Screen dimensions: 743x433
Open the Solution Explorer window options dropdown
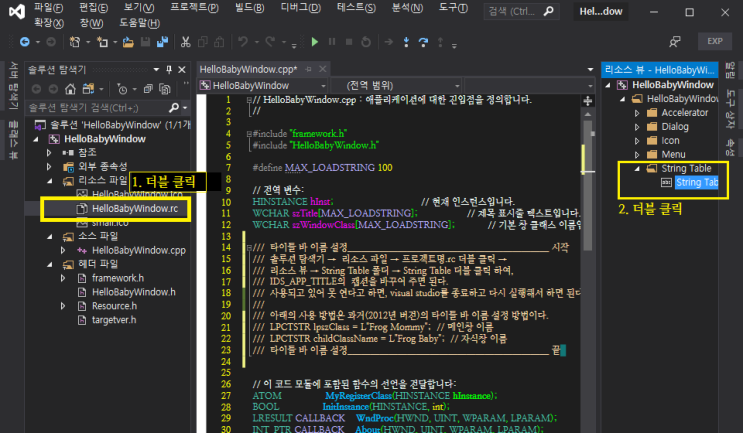point(156,70)
